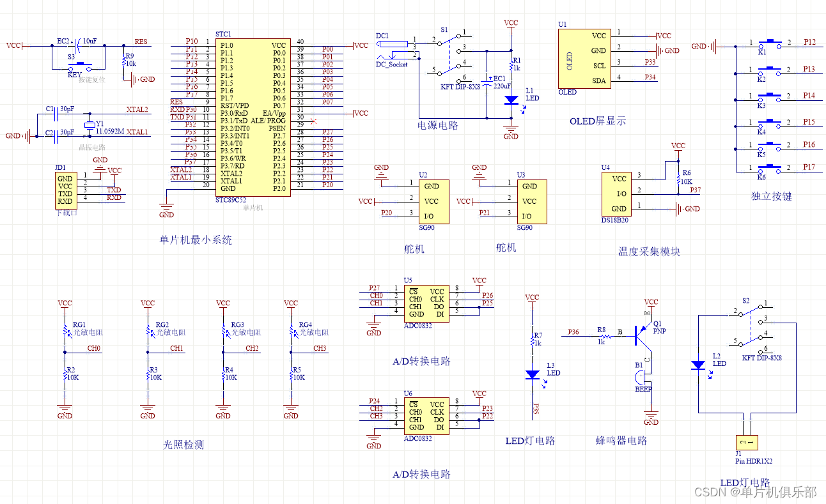Click the '蜂鸣器电路' section title
This screenshot has height=504, width=826.
pyautogui.click(x=621, y=441)
